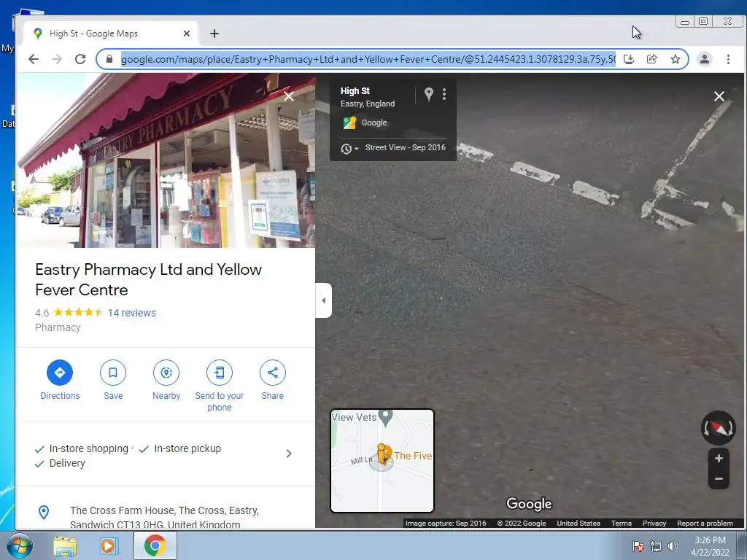Open volume control in system tray

click(x=673, y=546)
